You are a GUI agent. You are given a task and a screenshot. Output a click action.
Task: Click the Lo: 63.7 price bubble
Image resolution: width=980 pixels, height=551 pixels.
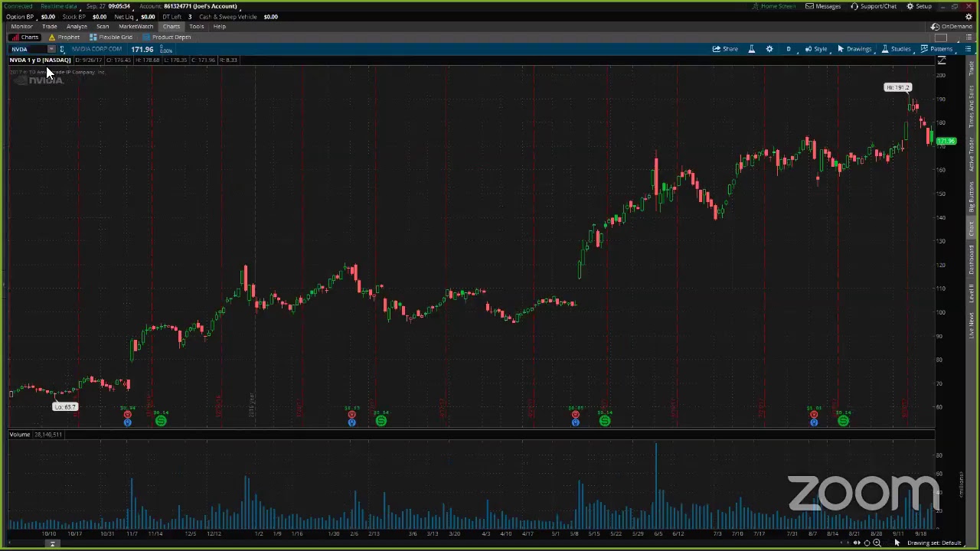[65, 407]
